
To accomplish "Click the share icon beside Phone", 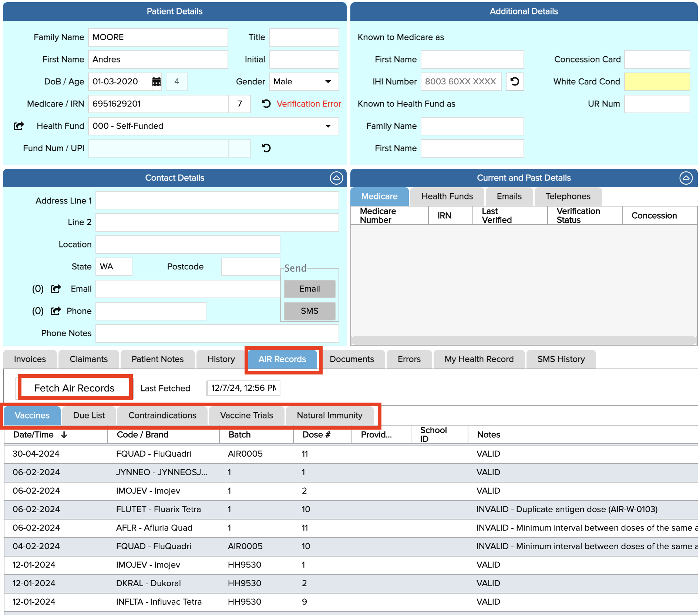I will tap(56, 311).
